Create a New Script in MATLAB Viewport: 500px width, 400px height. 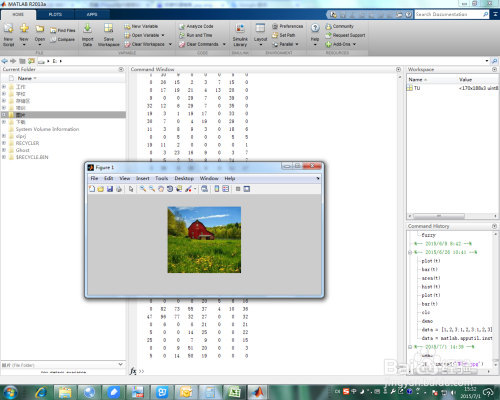[9, 34]
